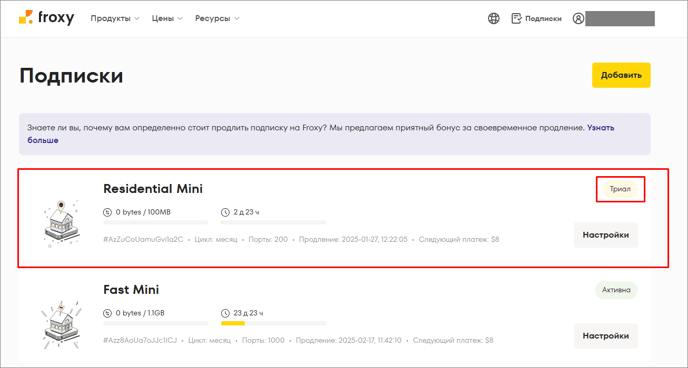Click the Fast Mini time remaining bar
Image resolution: width=688 pixels, height=368 pixels.
[x=273, y=323]
